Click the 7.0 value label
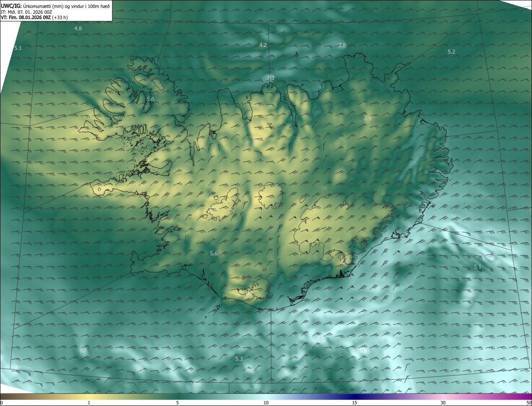The width and height of the screenshot is (532, 406). pos(342,45)
